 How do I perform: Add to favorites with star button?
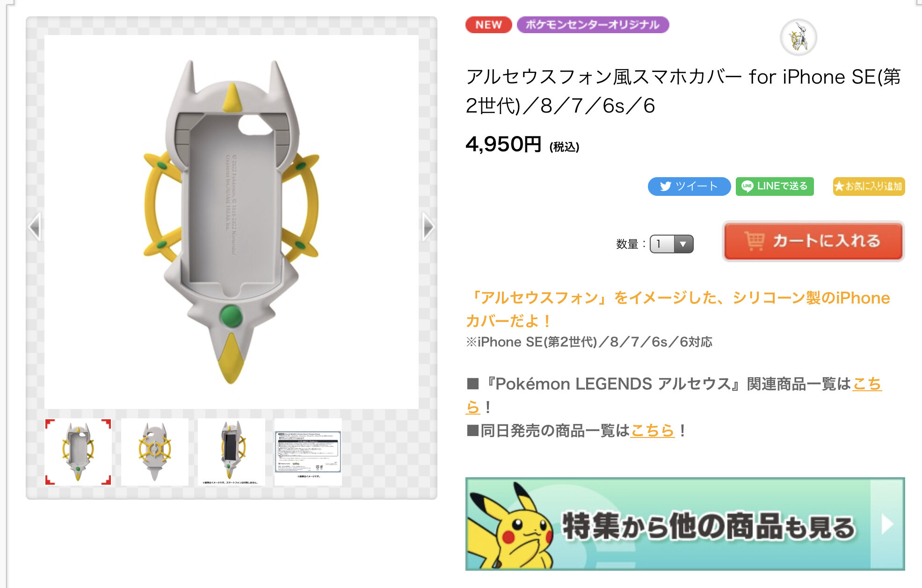click(x=869, y=186)
